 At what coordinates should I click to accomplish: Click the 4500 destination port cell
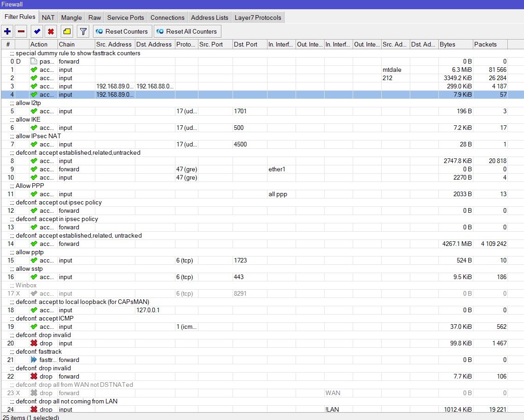coord(250,144)
